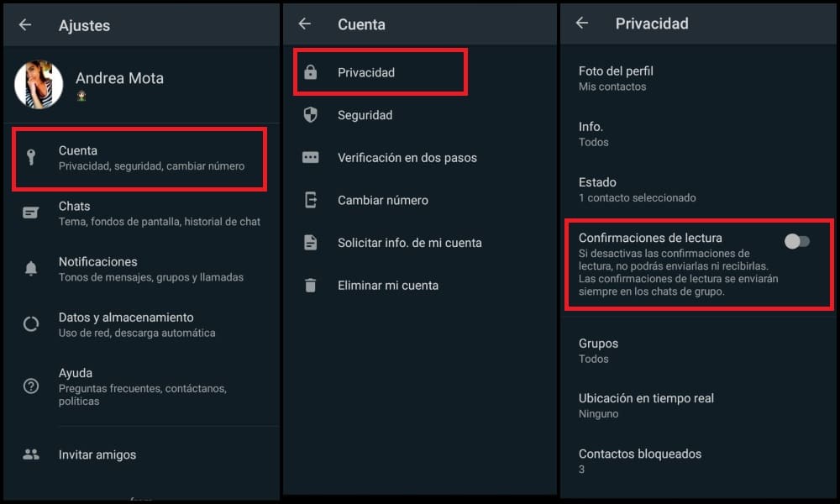Click the Chats message icon
This screenshot has height=504, width=840.
tap(30, 212)
